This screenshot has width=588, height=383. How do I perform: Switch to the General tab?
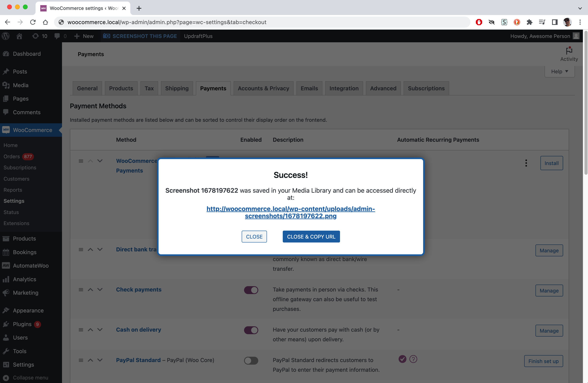(x=87, y=88)
